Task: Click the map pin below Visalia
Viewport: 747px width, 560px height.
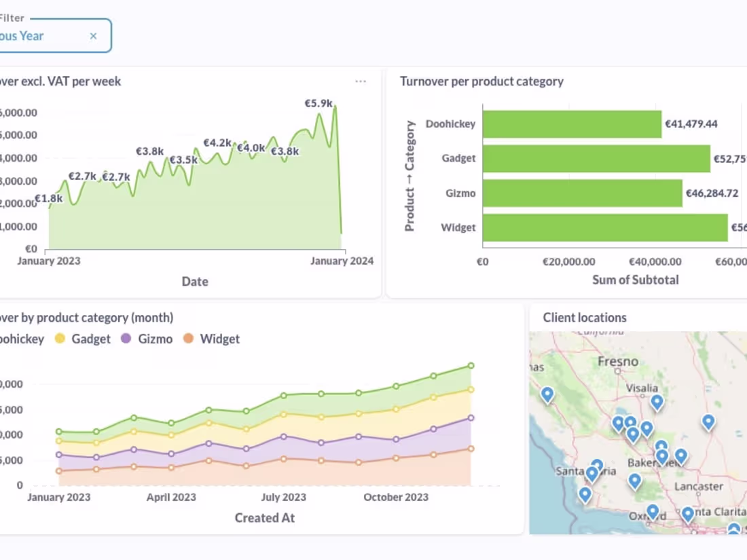Action: pyautogui.click(x=656, y=403)
